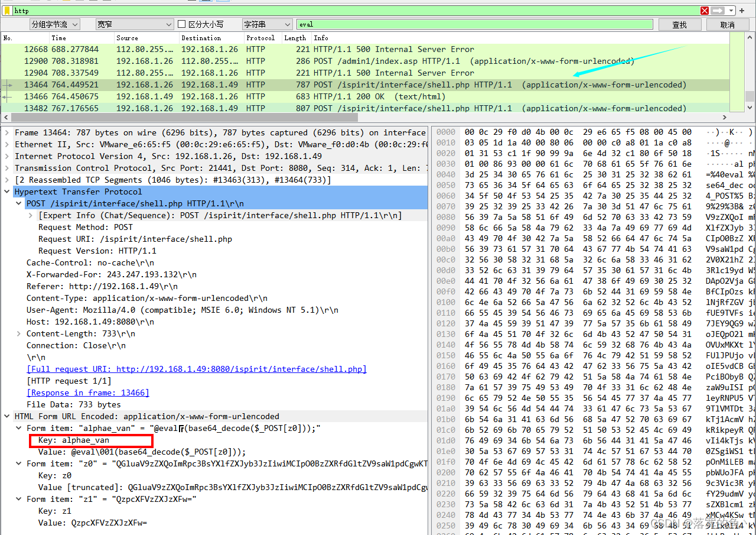Select the Host: 192.168.1.49:8080 line
This screenshot has height=535, width=756.
[x=90, y=322]
